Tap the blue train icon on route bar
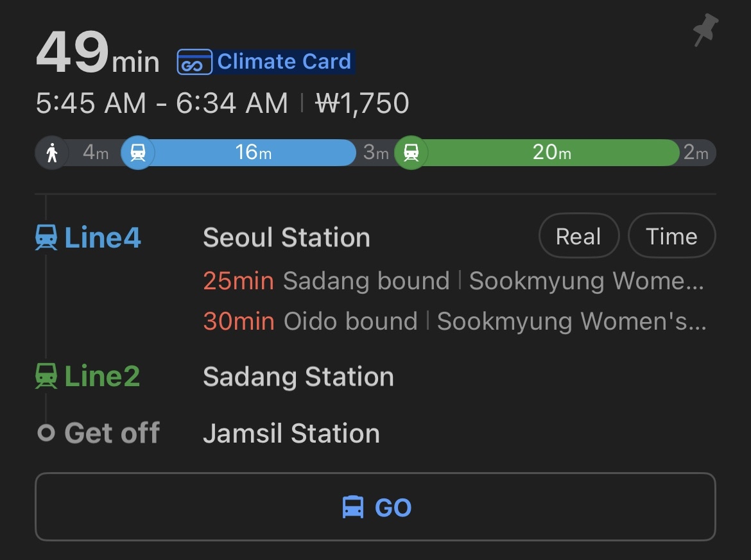This screenshot has height=560, width=751. pos(138,153)
